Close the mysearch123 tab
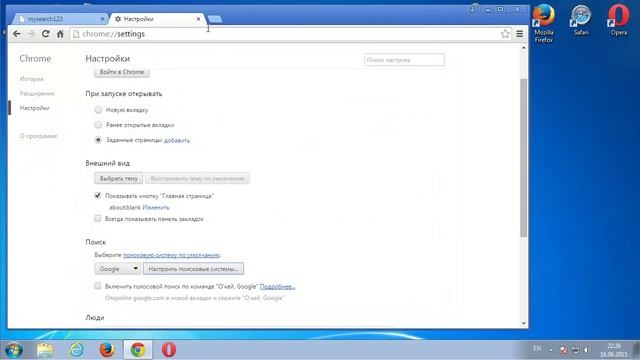The image size is (640, 360). [x=102, y=19]
